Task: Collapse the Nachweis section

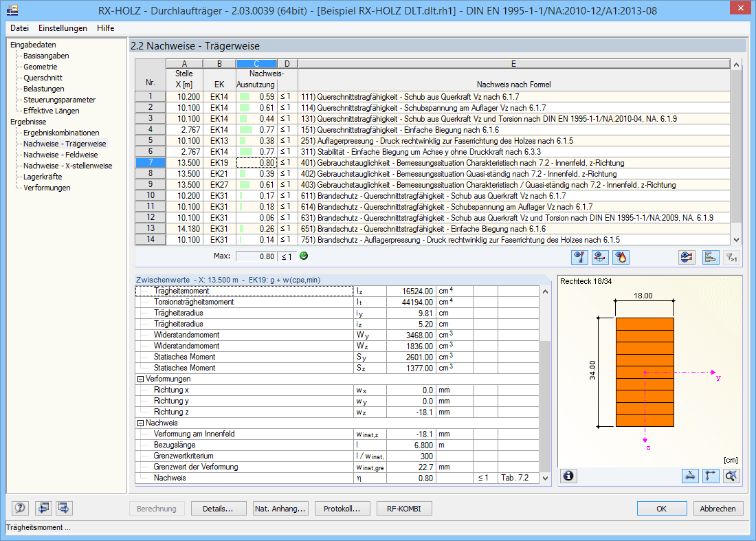Action: [x=141, y=423]
